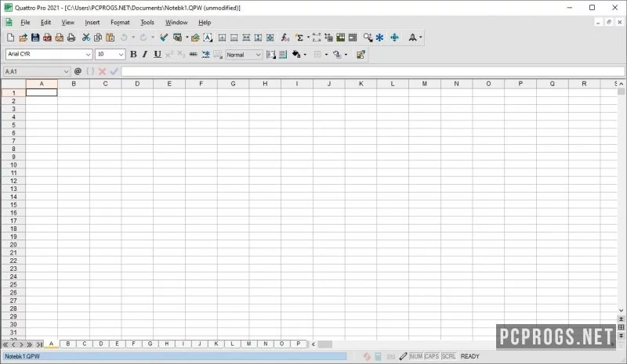
Task: Expand the redo history dropdown arrow
Action: point(153,38)
